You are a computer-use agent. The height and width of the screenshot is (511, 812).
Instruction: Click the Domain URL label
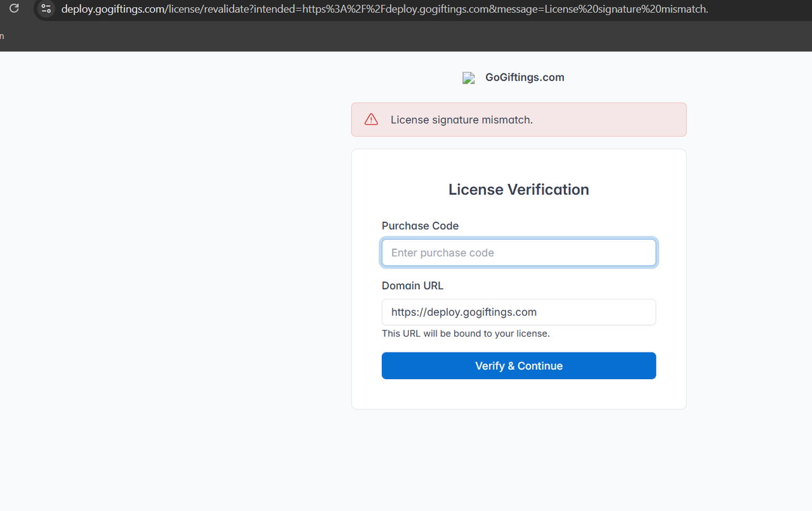(412, 286)
